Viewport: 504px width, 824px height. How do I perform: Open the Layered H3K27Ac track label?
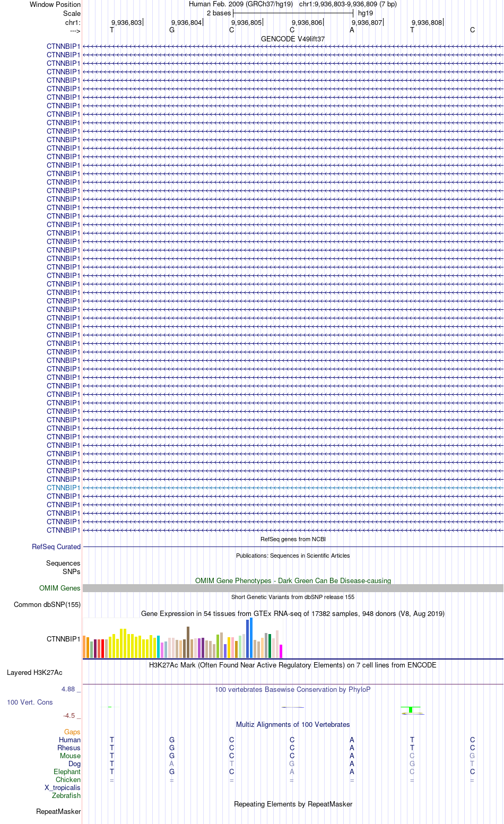click(34, 672)
